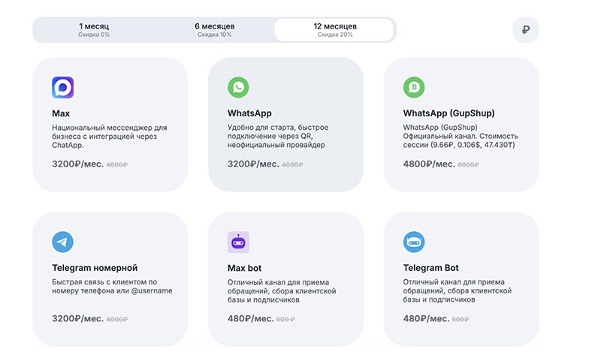The image size is (601, 364).
Task: Click the WhatsApp GupShup business icon
Action: pyautogui.click(x=414, y=88)
